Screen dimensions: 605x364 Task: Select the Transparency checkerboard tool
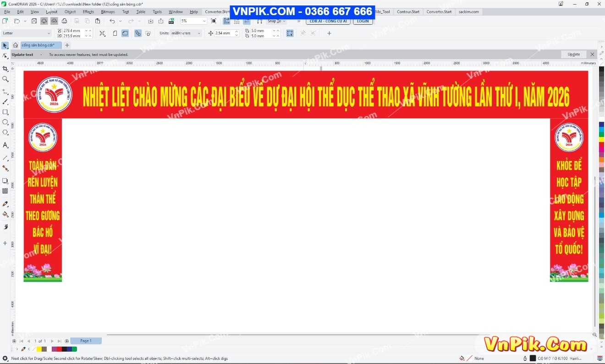pos(5,191)
